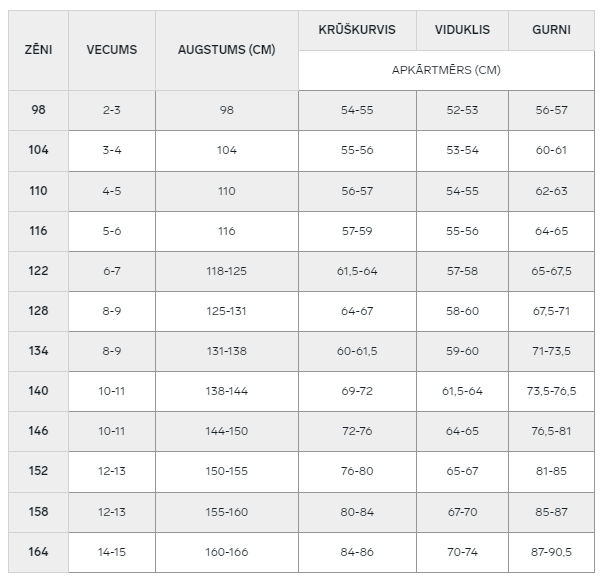Click the height cell 150-155
Viewport: 603px width, 582px height.
click(x=227, y=471)
